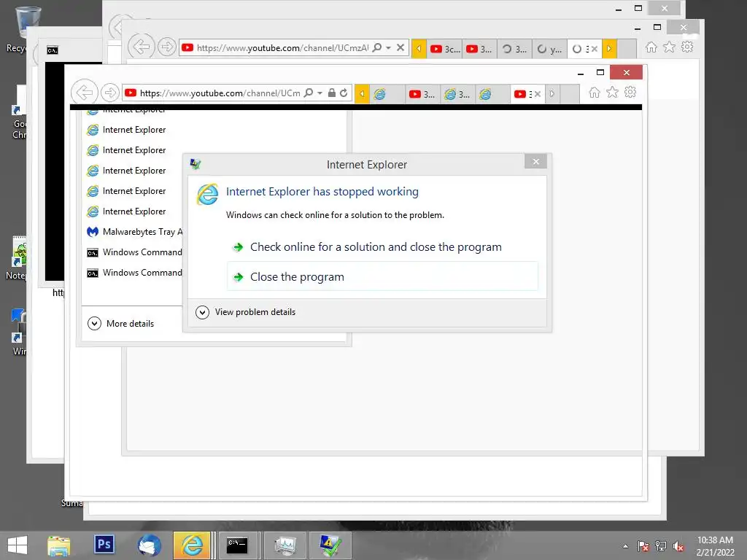The image size is (747, 560).
Task: Open the Home page from the rear IE window
Action: coord(651,47)
